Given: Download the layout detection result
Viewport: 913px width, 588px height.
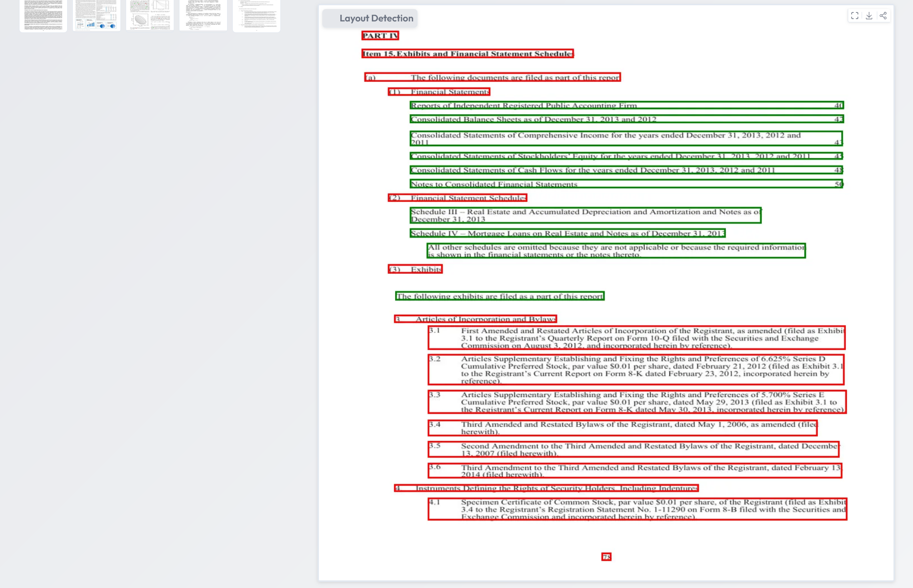Looking at the screenshot, I should click(x=869, y=16).
